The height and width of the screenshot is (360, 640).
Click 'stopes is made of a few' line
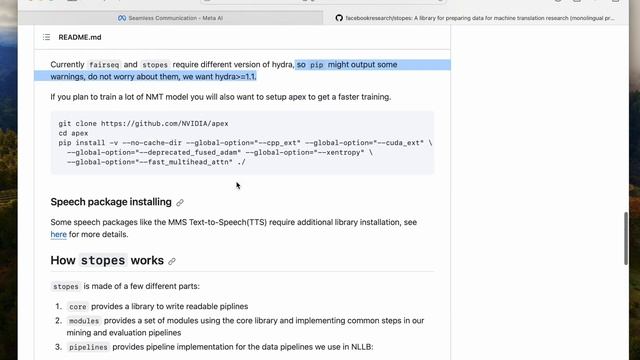coord(125,286)
